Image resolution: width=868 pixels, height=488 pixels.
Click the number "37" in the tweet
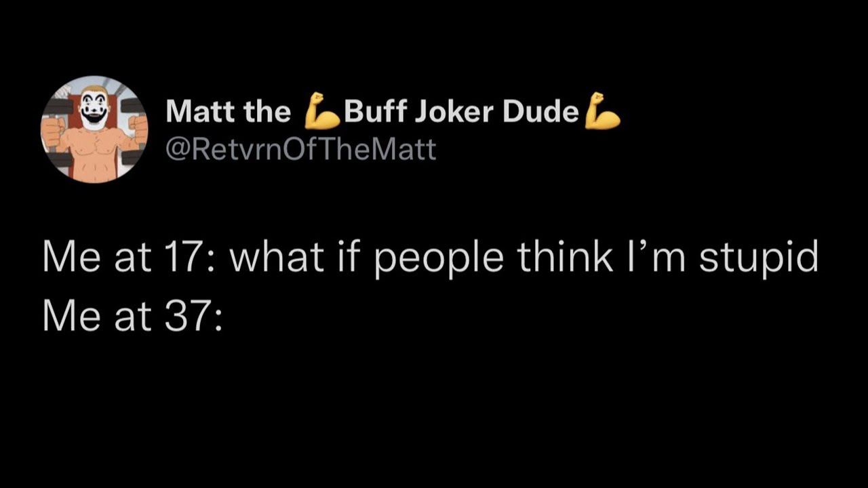click(189, 317)
